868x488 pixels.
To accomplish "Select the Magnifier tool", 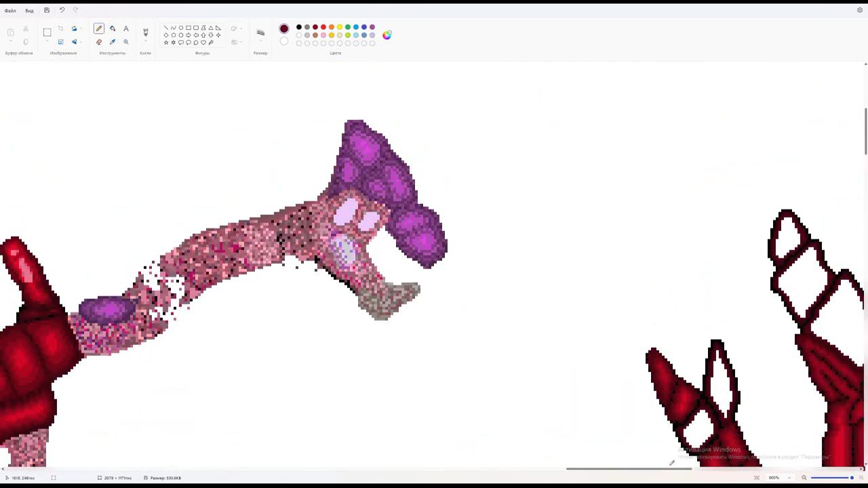I will [x=126, y=42].
